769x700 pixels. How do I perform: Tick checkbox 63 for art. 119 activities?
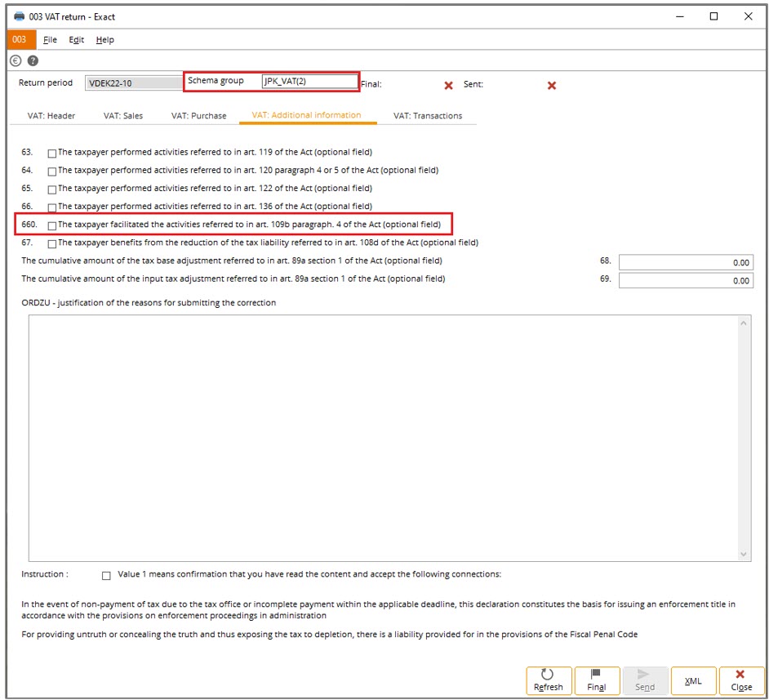(52, 154)
